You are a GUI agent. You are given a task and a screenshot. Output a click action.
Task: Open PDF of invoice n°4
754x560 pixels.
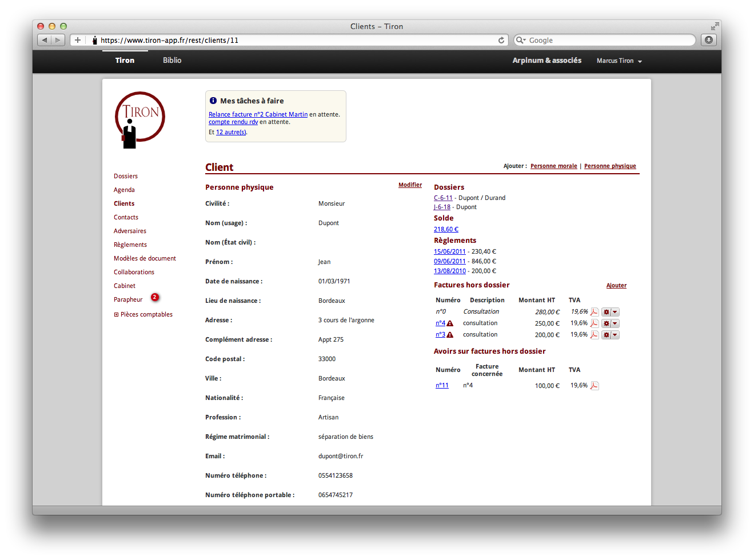595,323
